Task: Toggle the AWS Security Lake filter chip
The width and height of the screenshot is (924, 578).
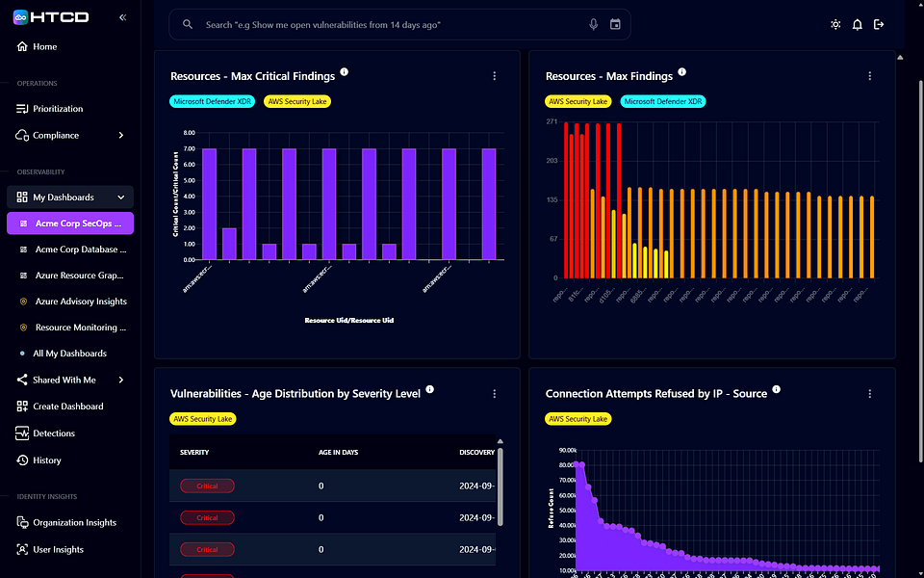Action: click(x=296, y=100)
